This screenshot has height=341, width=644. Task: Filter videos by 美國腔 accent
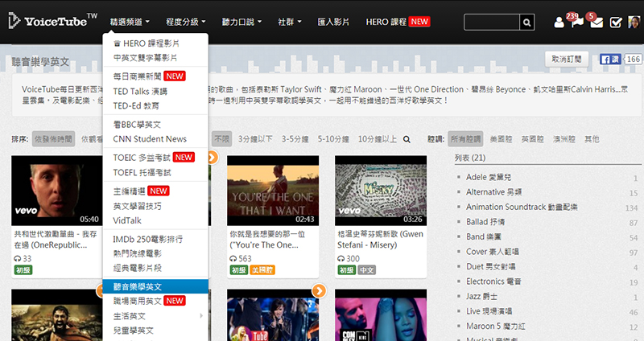501,139
